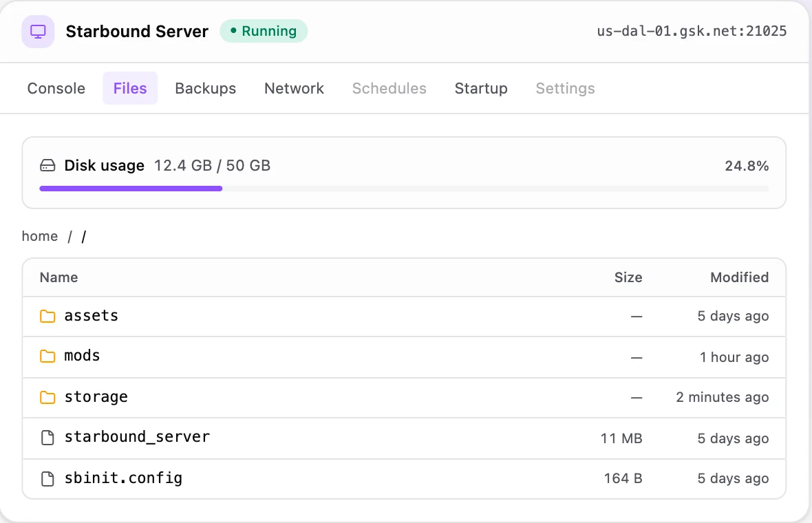Click sbinit.config row's 5 days ago

coord(733,478)
